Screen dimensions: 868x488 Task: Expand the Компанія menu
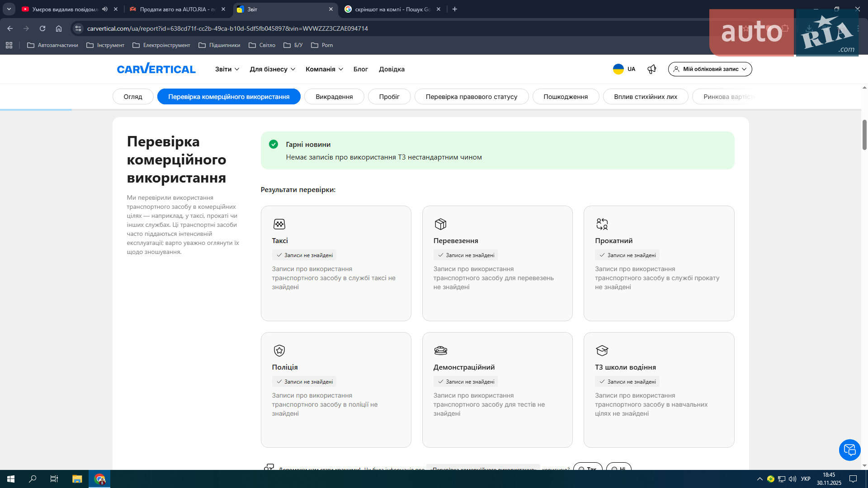point(324,69)
